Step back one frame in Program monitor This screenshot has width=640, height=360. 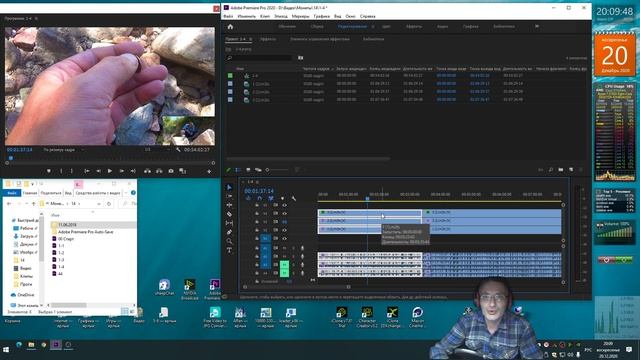[x=98, y=171]
